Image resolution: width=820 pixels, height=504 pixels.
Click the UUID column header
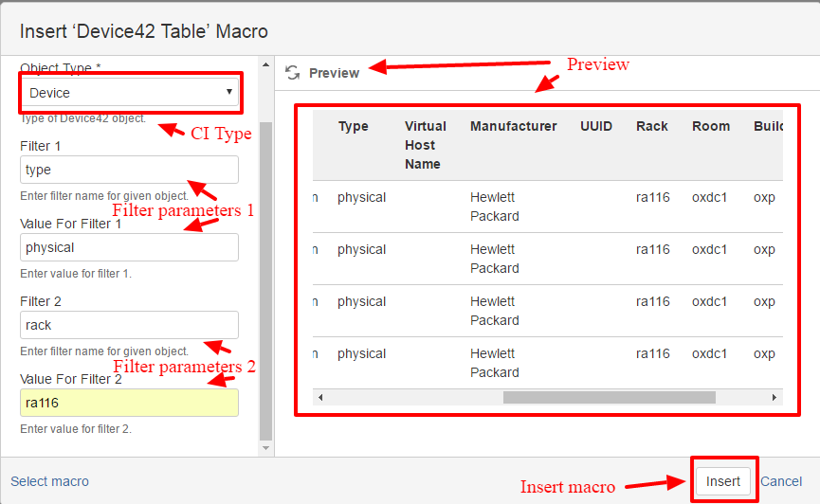tap(596, 126)
